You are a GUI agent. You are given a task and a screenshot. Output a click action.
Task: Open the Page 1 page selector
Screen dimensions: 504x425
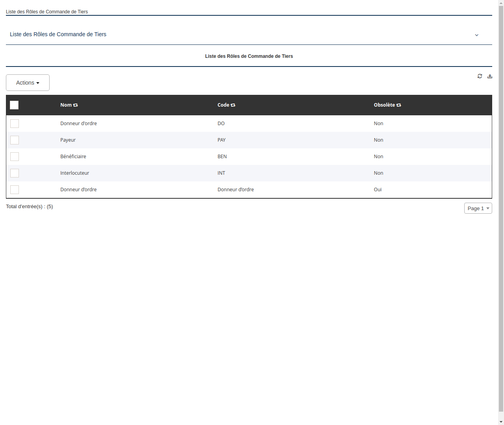click(x=478, y=208)
